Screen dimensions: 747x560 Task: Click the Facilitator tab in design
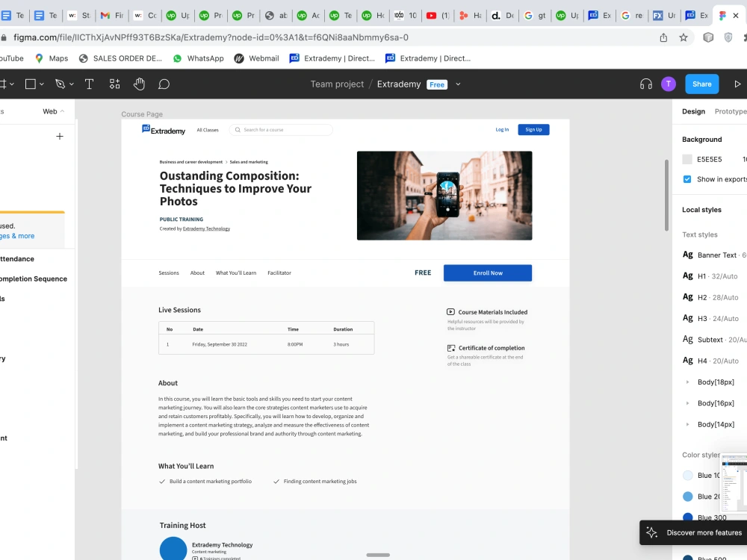[x=279, y=273]
